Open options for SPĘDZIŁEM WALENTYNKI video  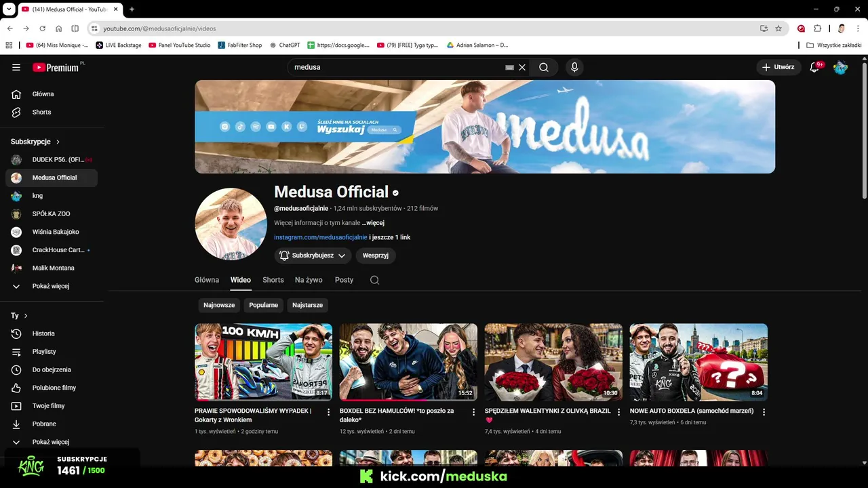click(x=618, y=412)
